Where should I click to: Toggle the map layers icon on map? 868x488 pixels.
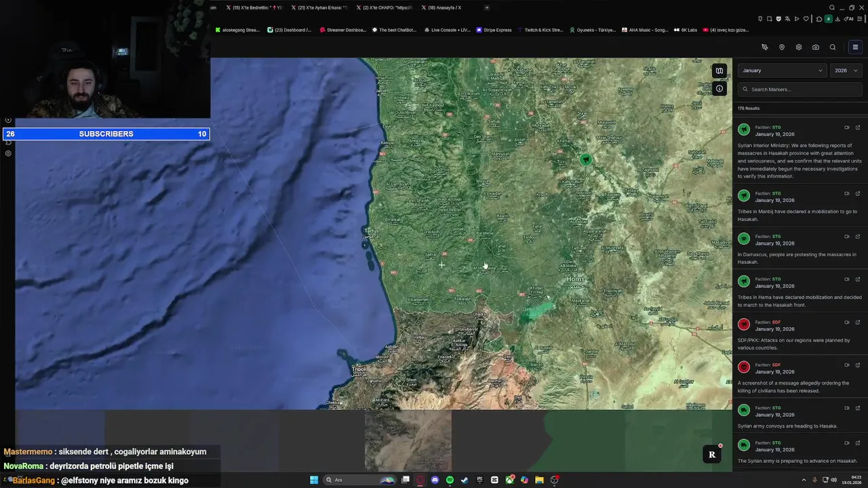tap(719, 70)
